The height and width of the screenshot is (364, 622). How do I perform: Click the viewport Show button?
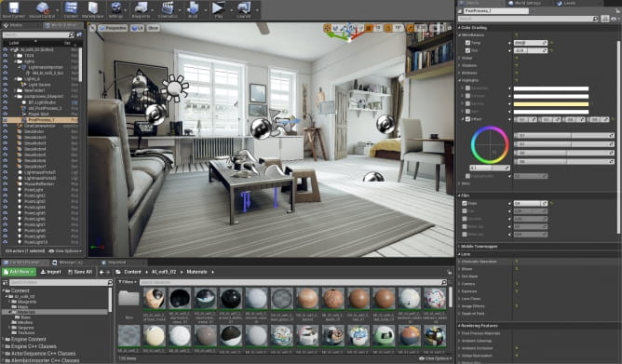pos(153,28)
